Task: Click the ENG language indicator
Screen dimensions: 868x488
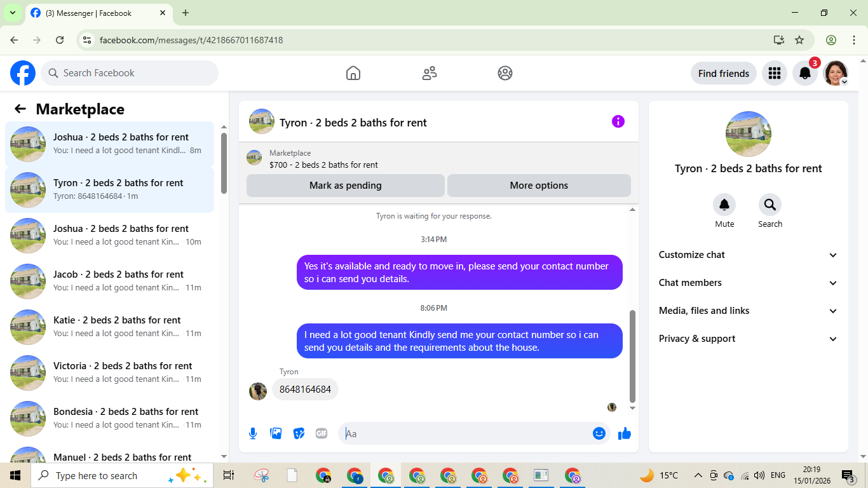Action: (x=778, y=475)
